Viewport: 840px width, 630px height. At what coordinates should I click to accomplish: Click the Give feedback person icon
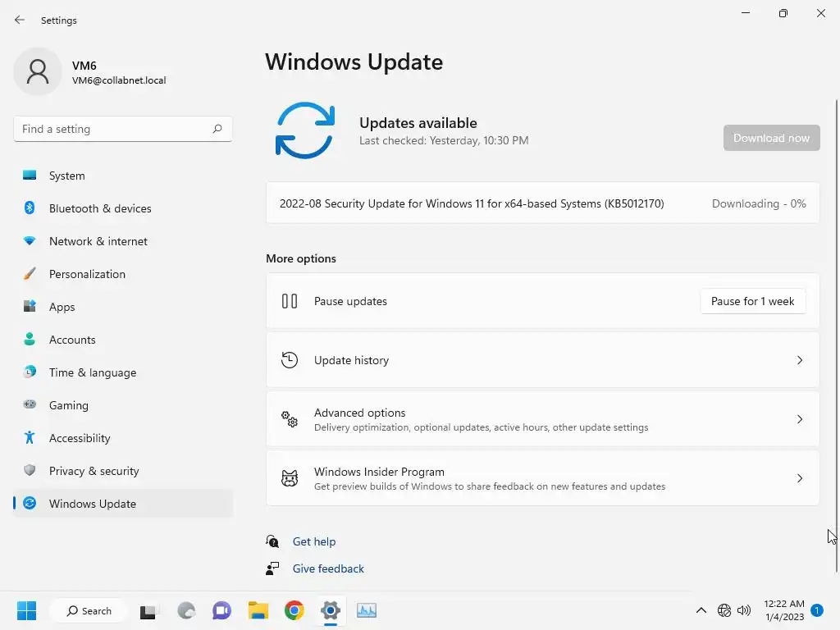272,568
